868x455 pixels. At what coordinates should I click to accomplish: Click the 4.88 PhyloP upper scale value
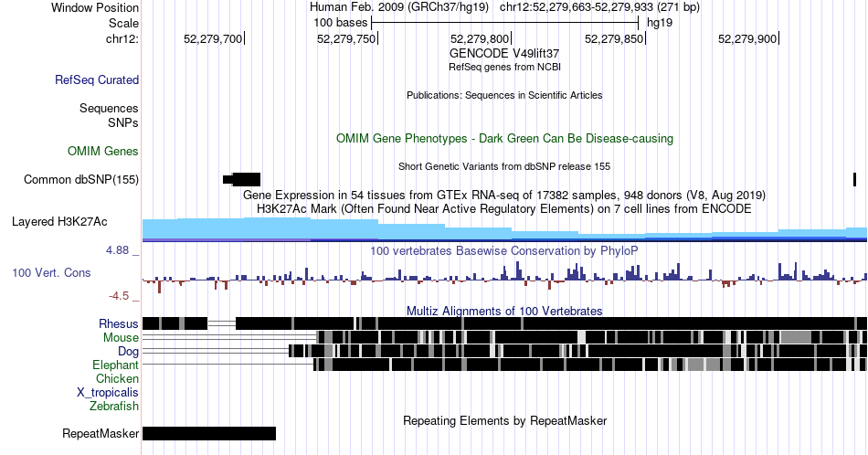(117, 250)
